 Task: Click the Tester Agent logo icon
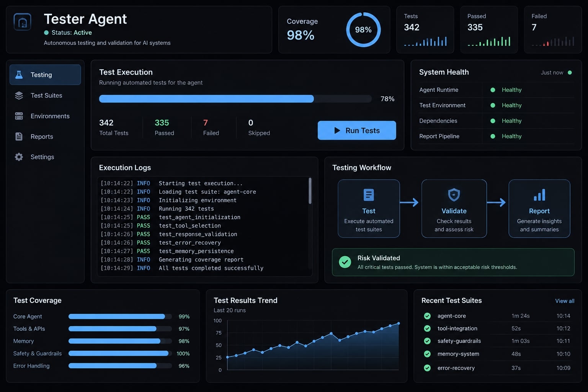click(x=22, y=21)
